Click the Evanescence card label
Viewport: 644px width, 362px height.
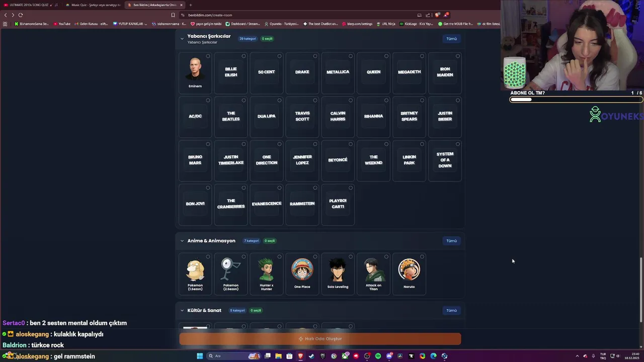[x=267, y=204]
